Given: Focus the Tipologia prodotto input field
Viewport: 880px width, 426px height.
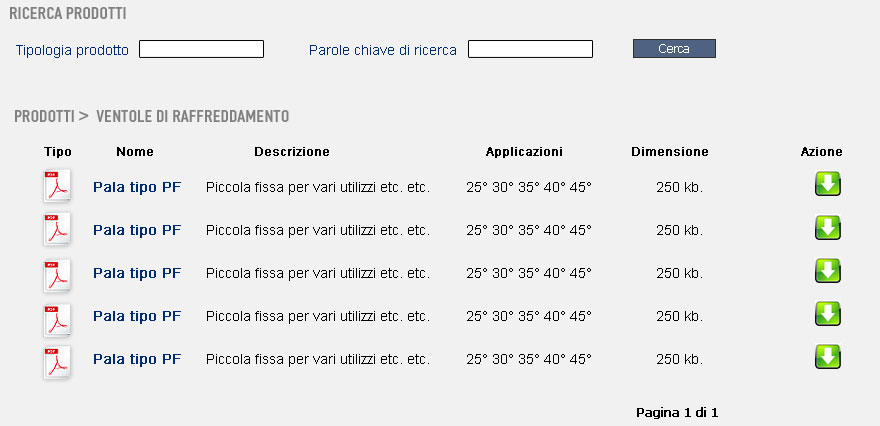Looking at the screenshot, I should 201,49.
